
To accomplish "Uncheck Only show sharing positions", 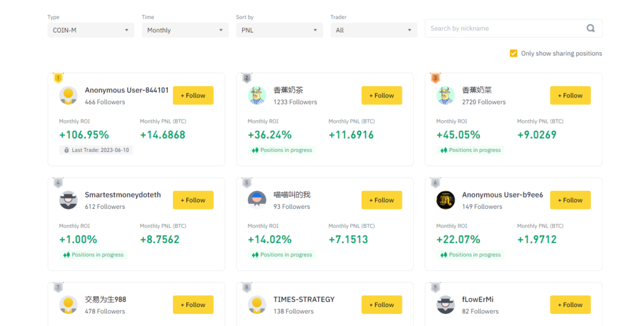I will (x=513, y=53).
